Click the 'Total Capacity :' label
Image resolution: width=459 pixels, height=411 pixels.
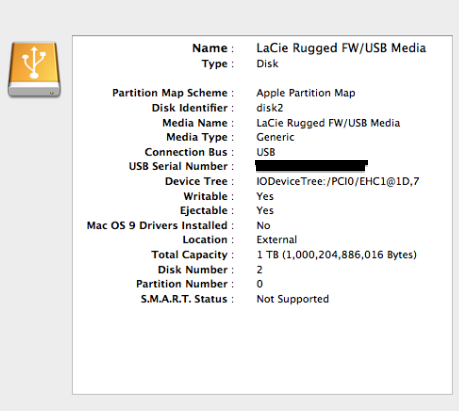[x=193, y=255]
